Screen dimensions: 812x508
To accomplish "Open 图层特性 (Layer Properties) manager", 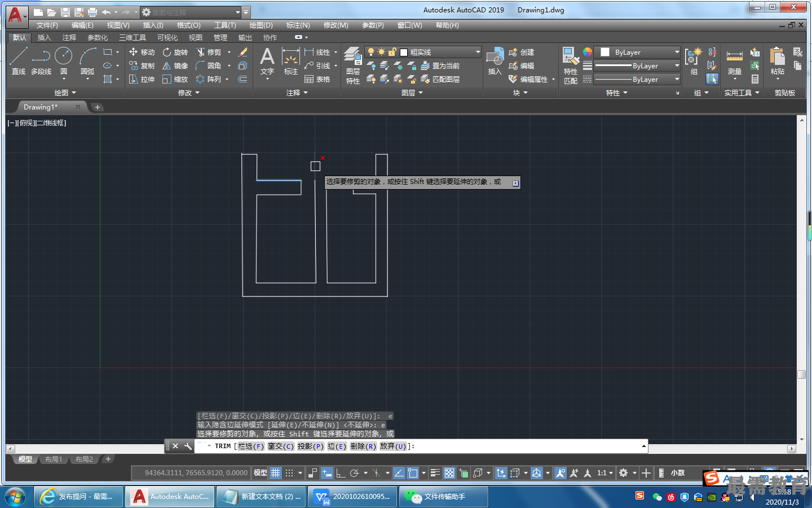I will coord(353,65).
